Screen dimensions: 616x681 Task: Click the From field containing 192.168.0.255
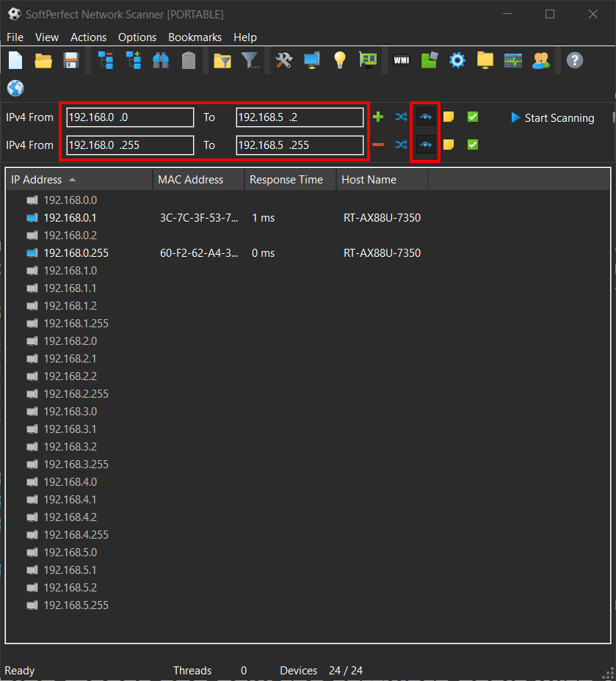130,145
